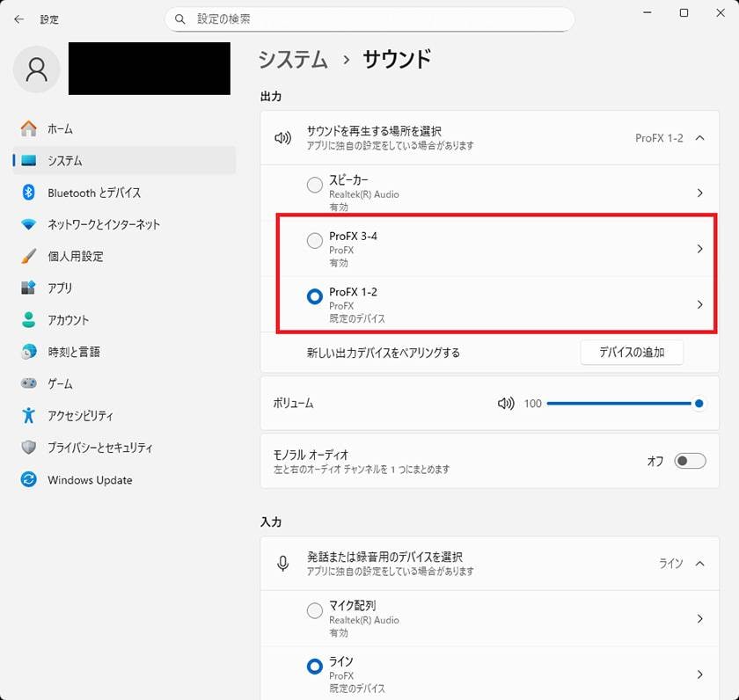Click システム breadcrumb link
The image size is (739, 700).
point(293,60)
